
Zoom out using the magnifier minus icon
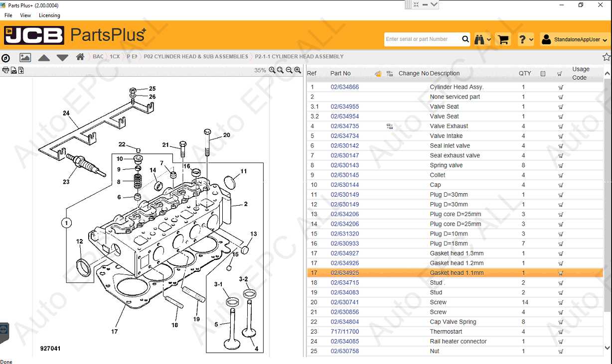289,70
